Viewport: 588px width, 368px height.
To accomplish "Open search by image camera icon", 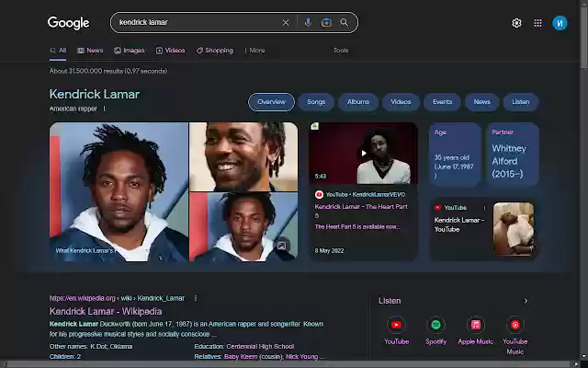I will coord(326,22).
